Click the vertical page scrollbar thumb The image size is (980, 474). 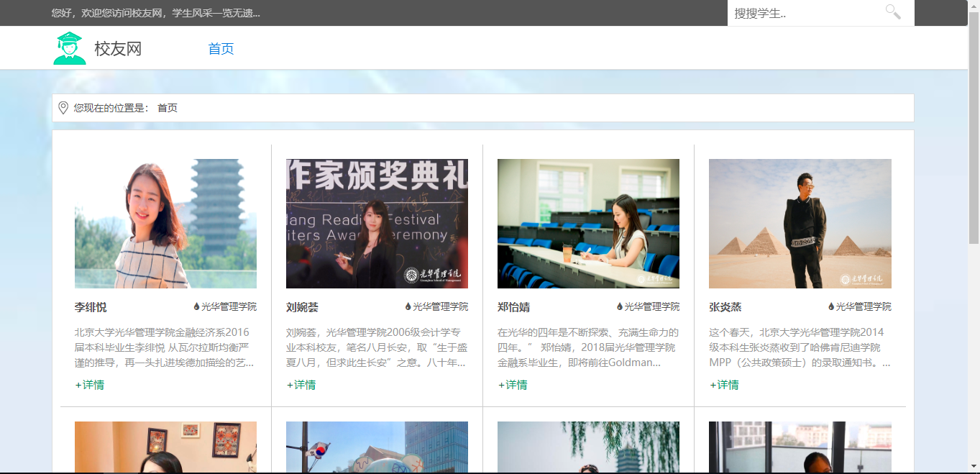coord(974,128)
